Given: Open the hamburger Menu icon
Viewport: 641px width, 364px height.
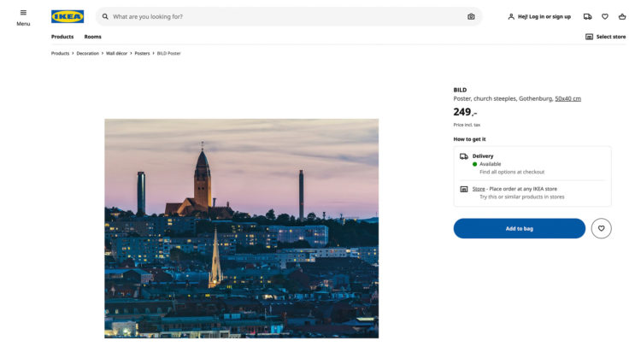Looking at the screenshot, I should pyautogui.click(x=23, y=13).
